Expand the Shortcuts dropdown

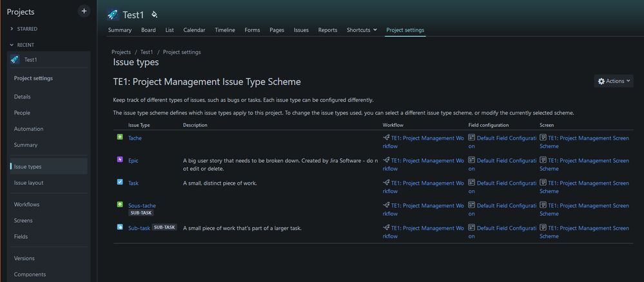coord(362,30)
